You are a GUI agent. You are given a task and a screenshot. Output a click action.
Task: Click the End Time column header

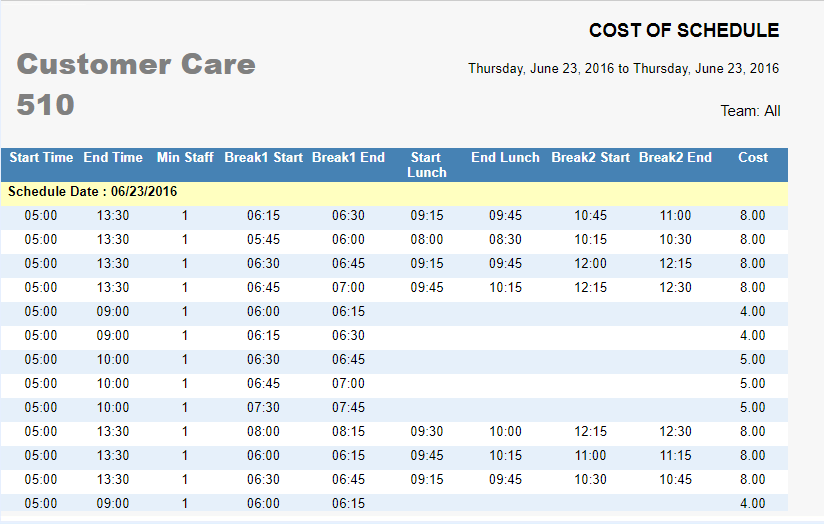click(x=113, y=158)
